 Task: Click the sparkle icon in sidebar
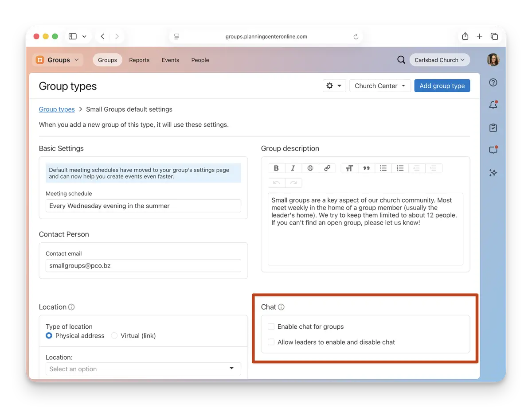click(x=493, y=173)
